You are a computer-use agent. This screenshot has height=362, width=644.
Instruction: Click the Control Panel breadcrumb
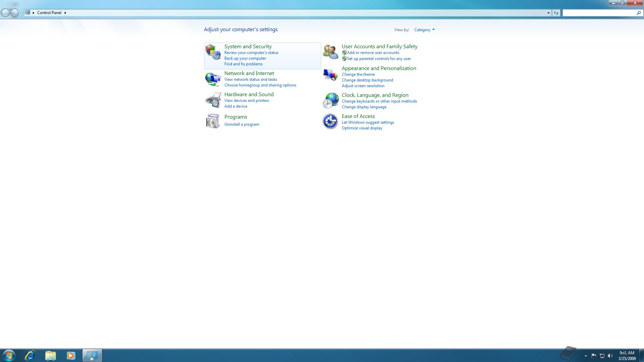pyautogui.click(x=49, y=13)
